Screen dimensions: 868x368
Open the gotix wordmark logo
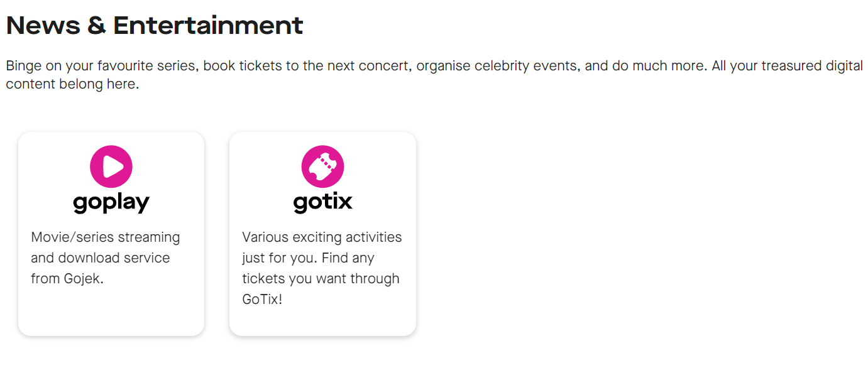point(322,202)
